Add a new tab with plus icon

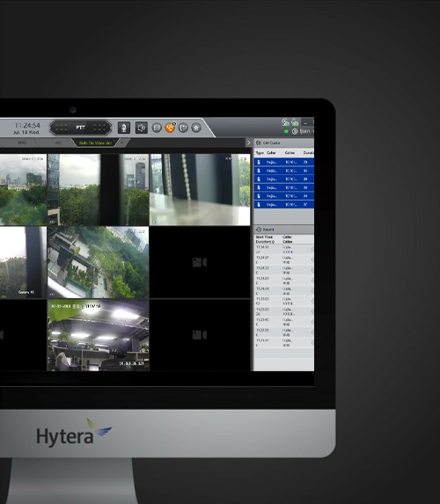[x=122, y=142]
